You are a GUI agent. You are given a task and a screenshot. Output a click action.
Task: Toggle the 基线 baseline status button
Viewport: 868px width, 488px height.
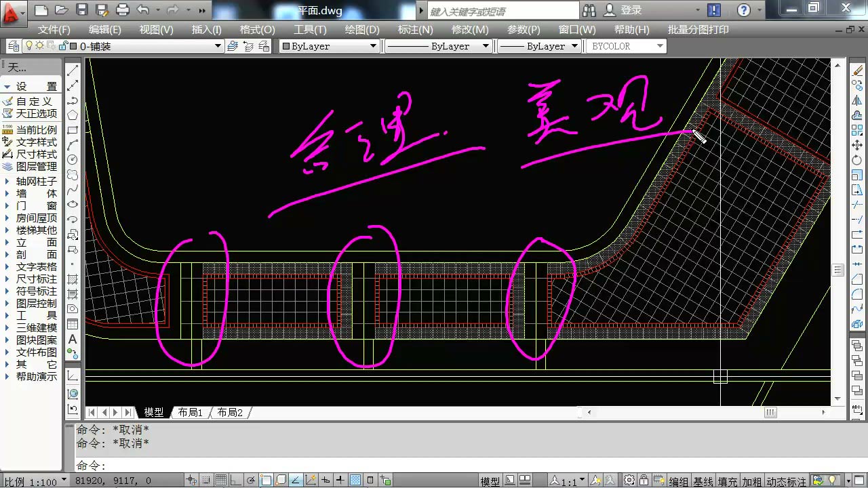pos(703,481)
